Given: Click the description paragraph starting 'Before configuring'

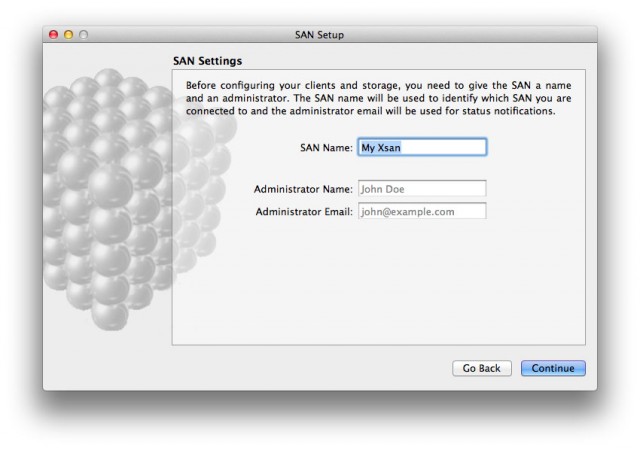Looking at the screenshot, I should click(x=378, y=98).
